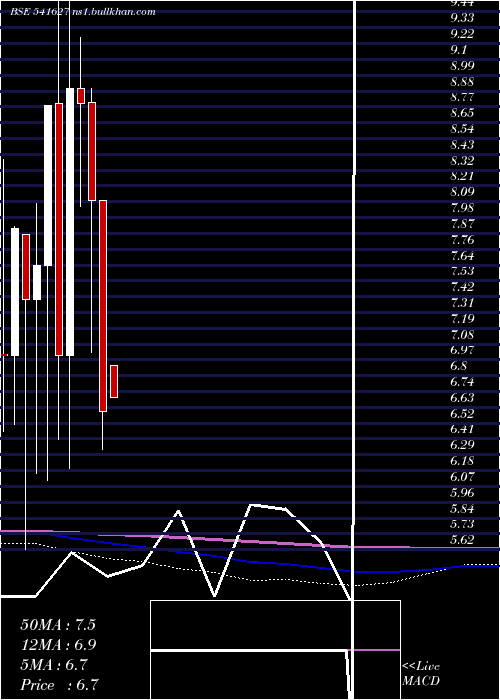This screenshot has height=700, width=500.
Task: Select the 6.29 price axis label
Action: tap(462, 445)
